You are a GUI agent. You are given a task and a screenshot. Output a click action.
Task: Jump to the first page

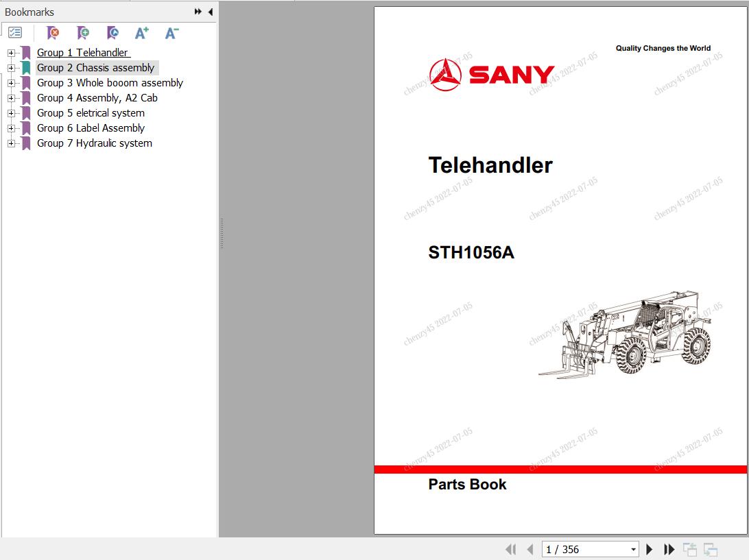pos(510,549)
